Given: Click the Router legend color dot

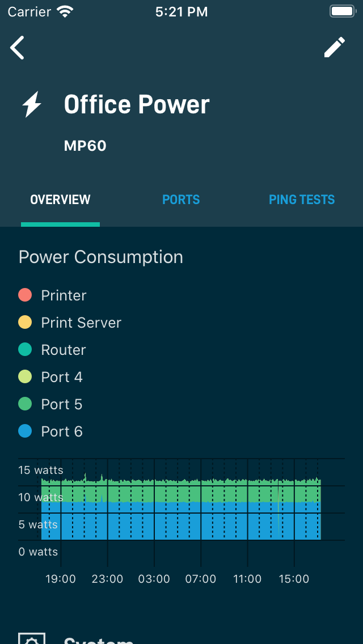Looking at the screenshot, I should pos(24,349).
